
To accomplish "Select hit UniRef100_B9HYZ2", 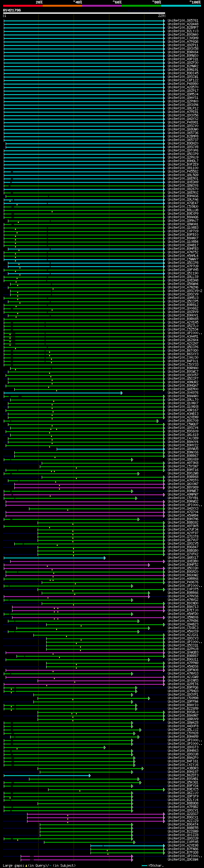I will click(x=183, y=445).
